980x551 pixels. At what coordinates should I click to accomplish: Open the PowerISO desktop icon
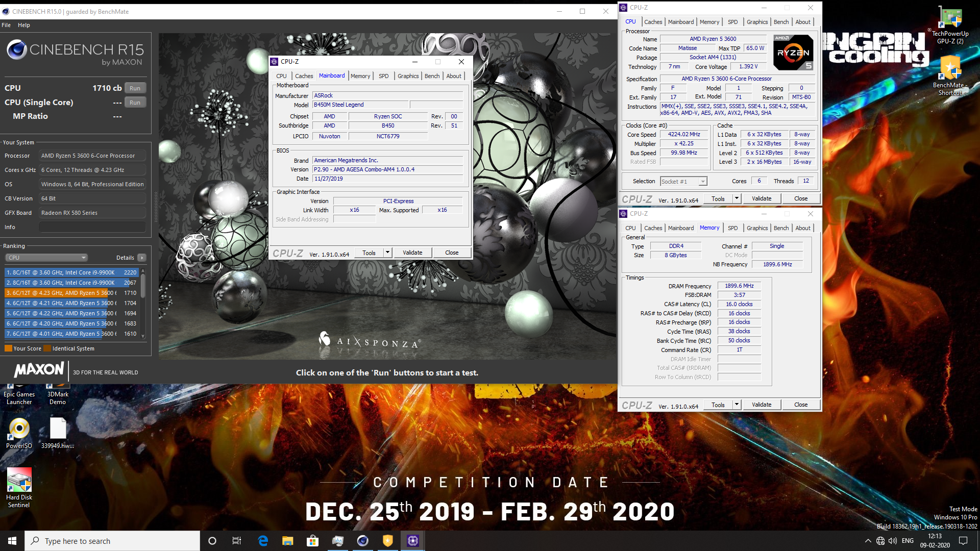click(x=19, y=433)
